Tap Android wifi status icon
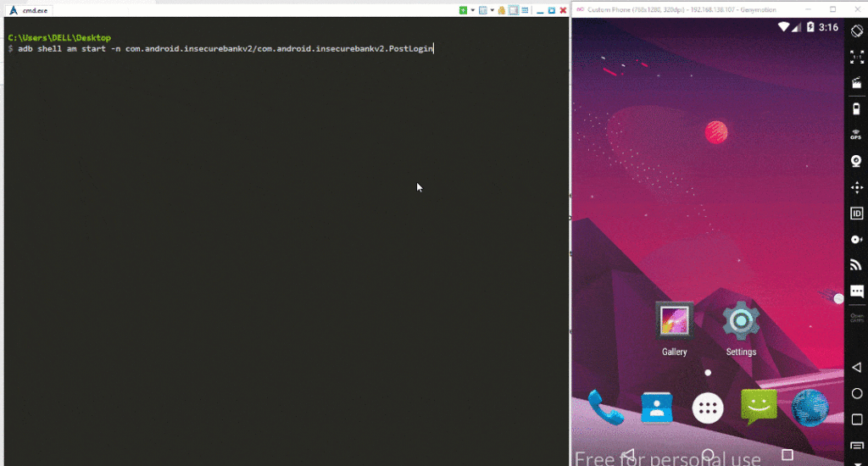Screen dimensions: 868x466 click(783, 27)
